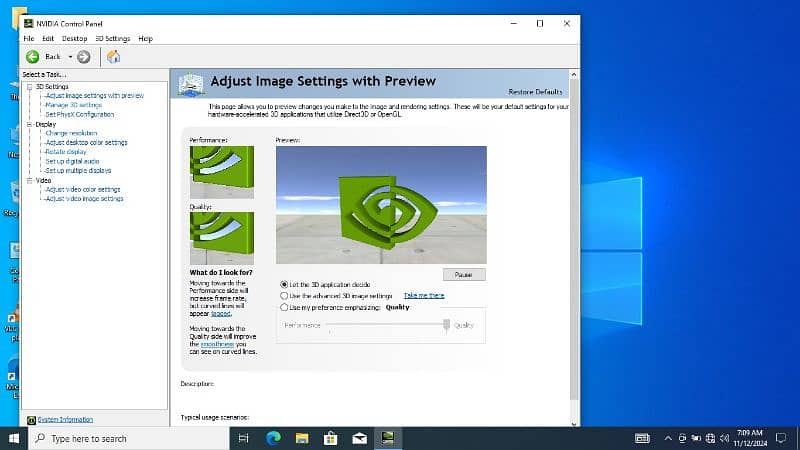This screenshot has height=450, width=800.
Task: Collapse the Display tree node
Action: click(x=29, y=124)
